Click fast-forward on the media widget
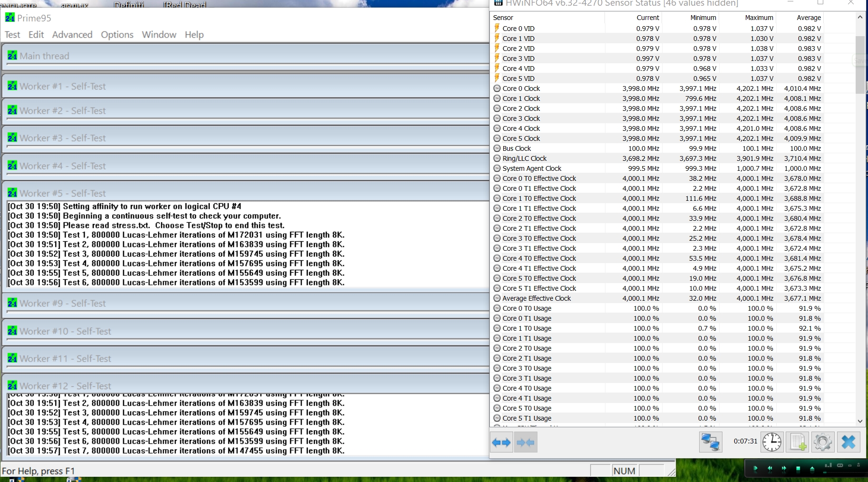Image resolution: width=868 pixels, height=482 pixels. point(784,469)
